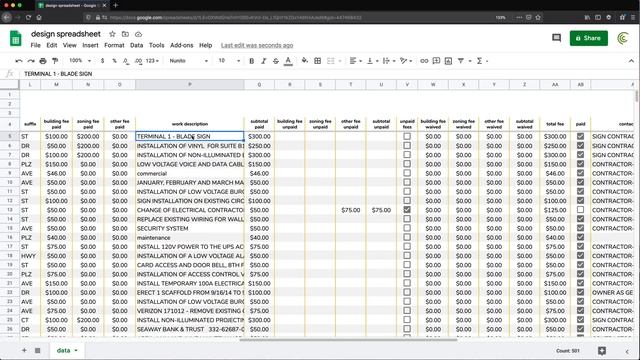Click the browser reload button
The width and height of the screenshot is (640, 360).
28,18
